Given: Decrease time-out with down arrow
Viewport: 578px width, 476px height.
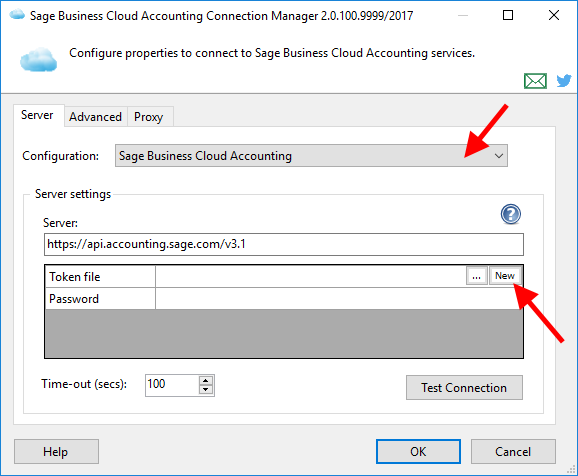Looking at the screenshot, I should coord(206,390).
